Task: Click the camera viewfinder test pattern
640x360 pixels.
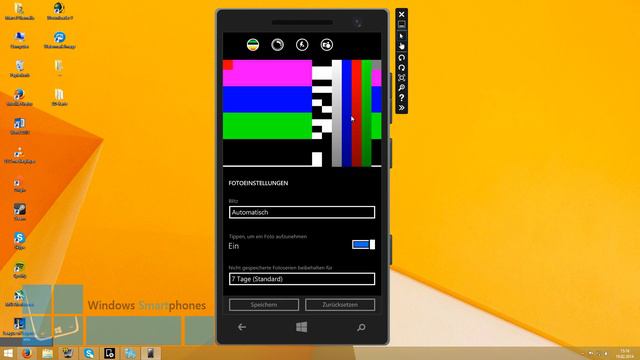Action: (302, 113)
